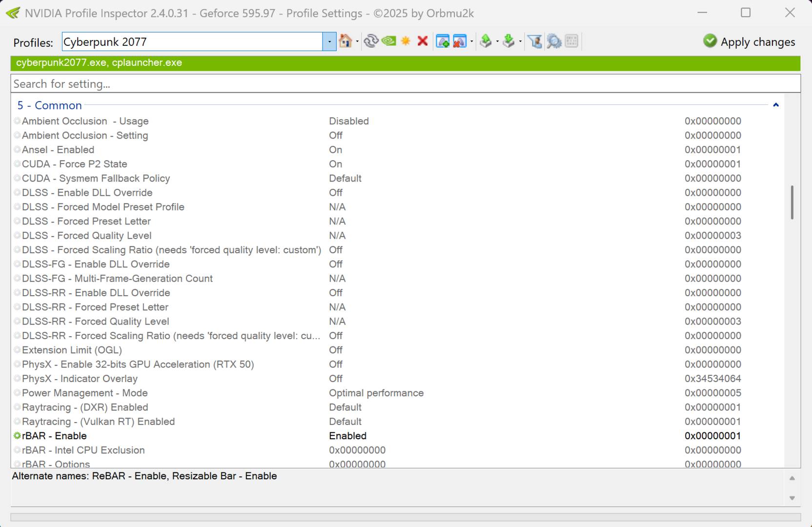This screenshot has width=812, height=527.
Task: Scan for profiles with modified settings
Action: (554, 41)
